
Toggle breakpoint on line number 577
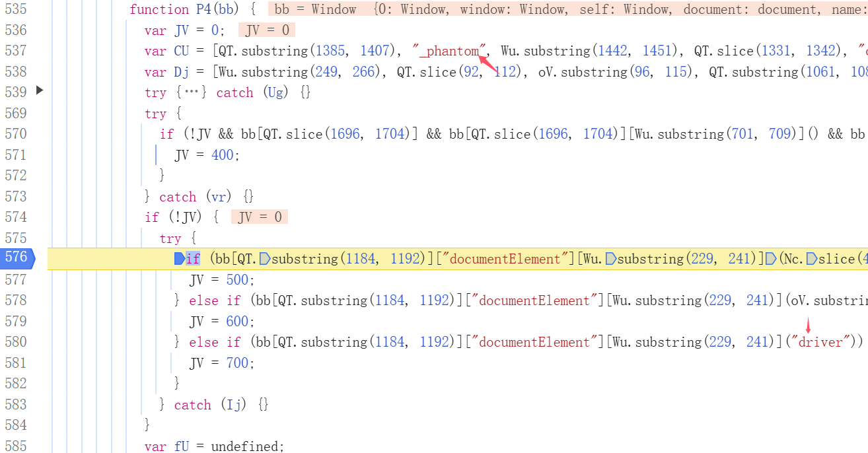pos(16,279)
